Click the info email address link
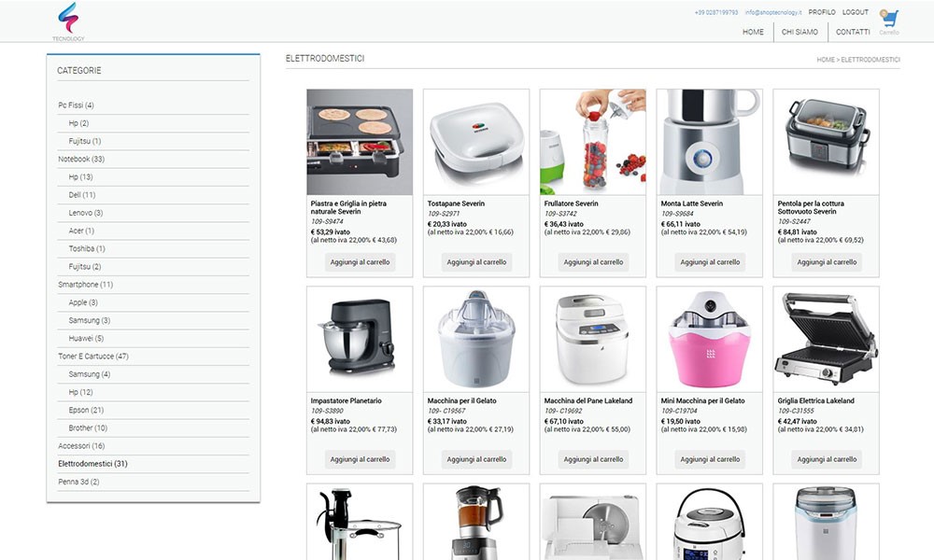 point(773,12)
